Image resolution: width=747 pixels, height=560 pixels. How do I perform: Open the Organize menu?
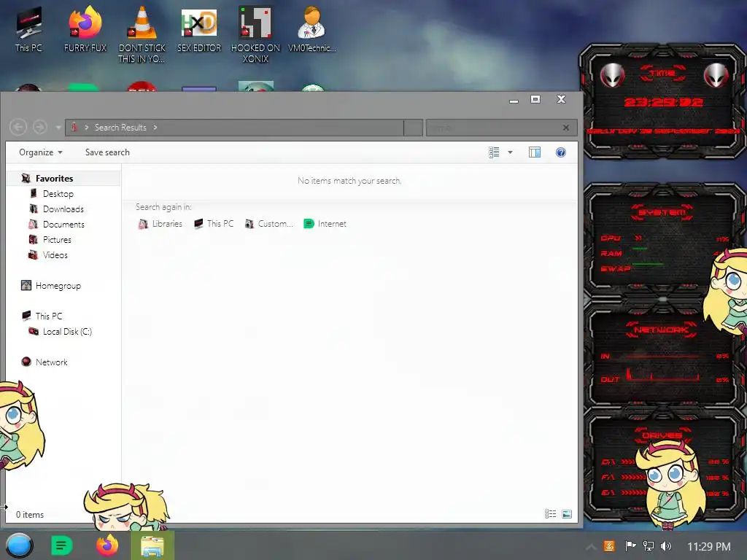41,152
